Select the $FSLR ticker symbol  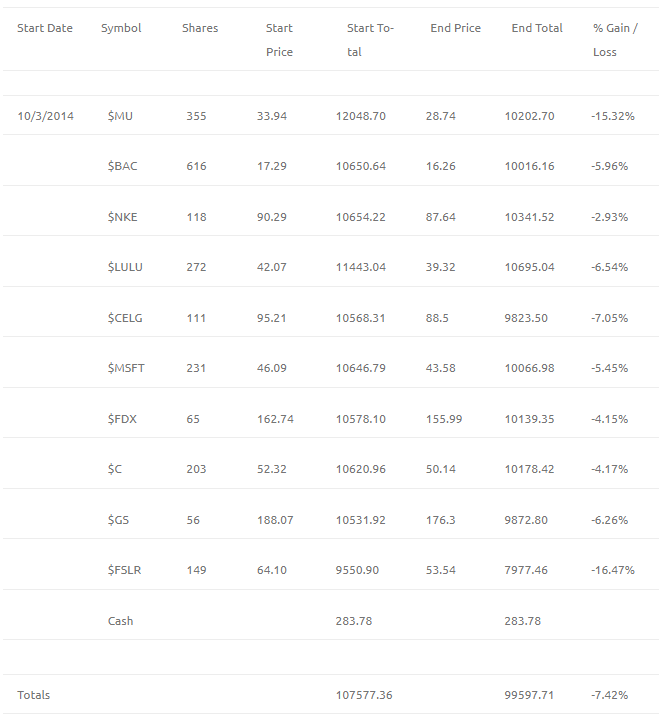125,570
